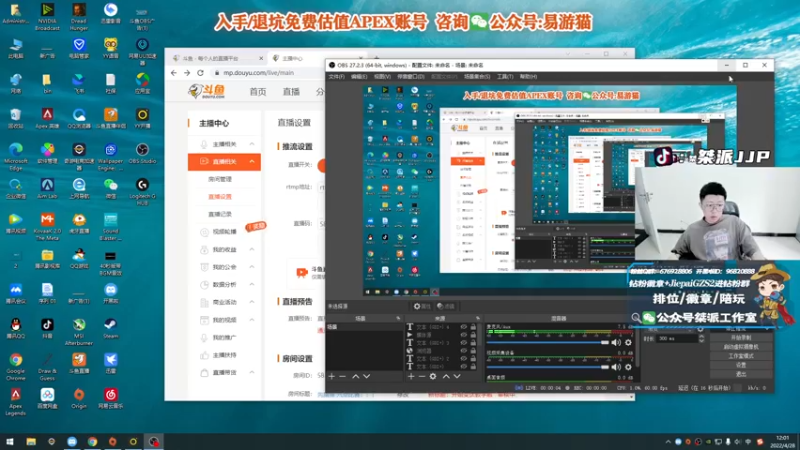Move selected source down
Viewport: 800px width, 450px height.
(x=457, y=377)
